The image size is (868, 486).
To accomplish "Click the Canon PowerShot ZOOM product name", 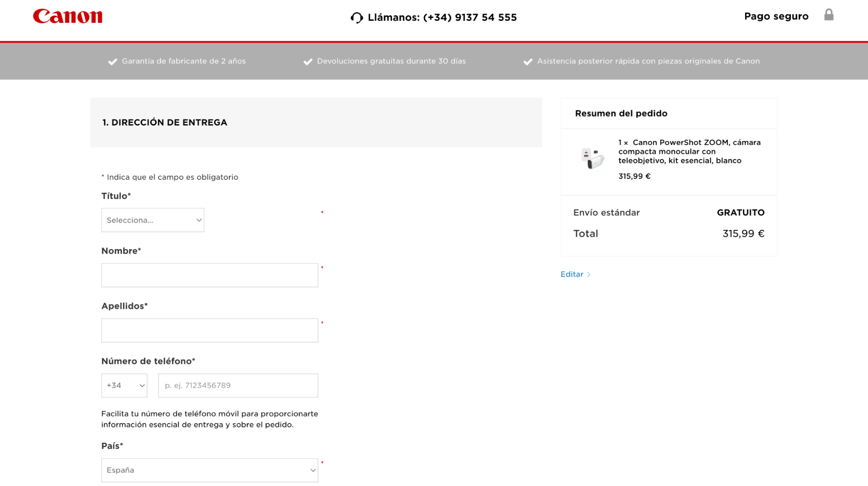I will (690, 152).
